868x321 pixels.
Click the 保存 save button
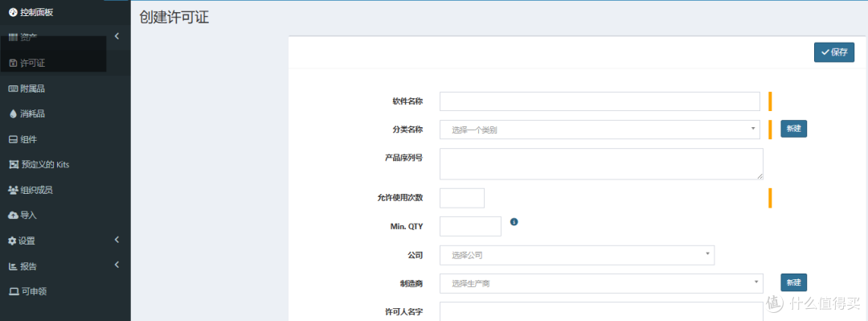834,52
